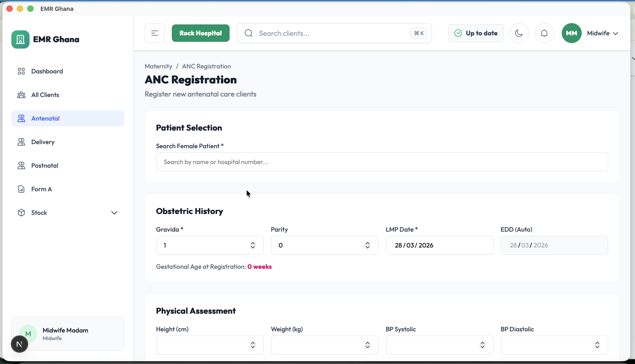Image resolution: width=635 pixels, height=364 pixels.
Task: Click the Delivery sidebar icon
Action: (x=21, y=142)
